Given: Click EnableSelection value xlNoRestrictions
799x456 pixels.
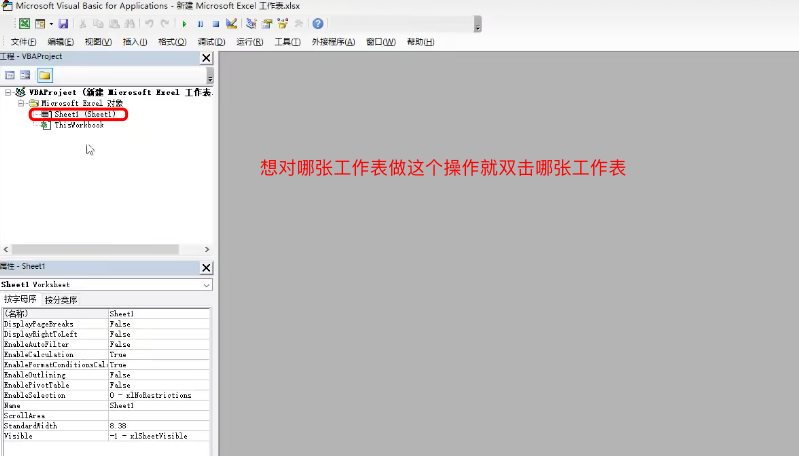Looking at the screenshot, I should click(x=159, y=395).
